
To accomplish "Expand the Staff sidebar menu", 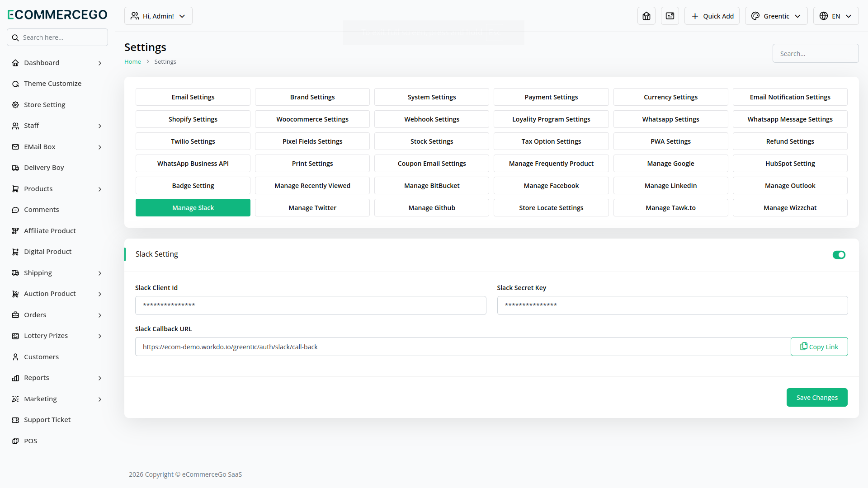I will coord(57,126).
